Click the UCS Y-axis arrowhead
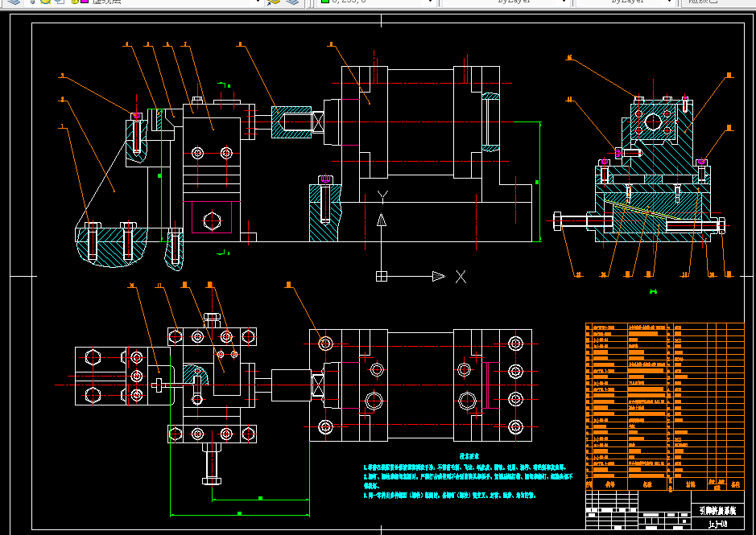Image resolution: width=756 pixels, height=535 pixels. (382, 220)
